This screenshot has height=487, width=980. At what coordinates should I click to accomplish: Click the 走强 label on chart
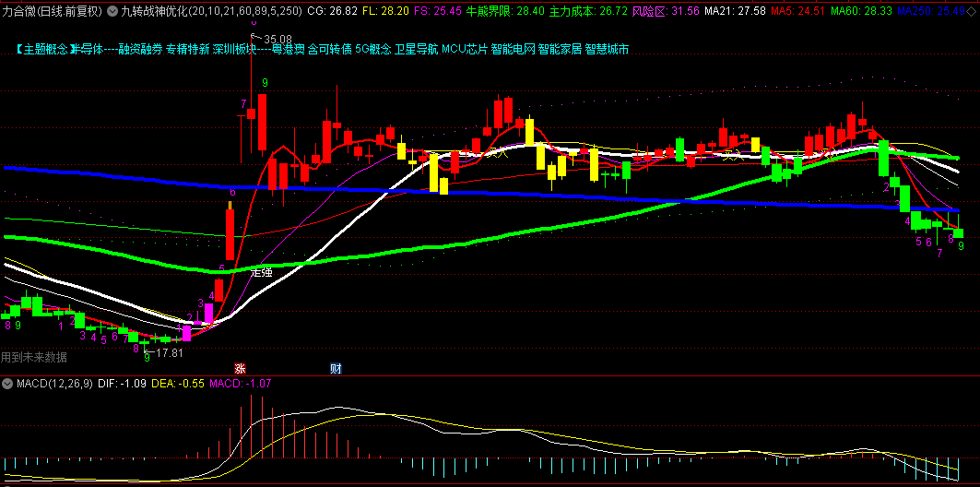pos(261,273)
